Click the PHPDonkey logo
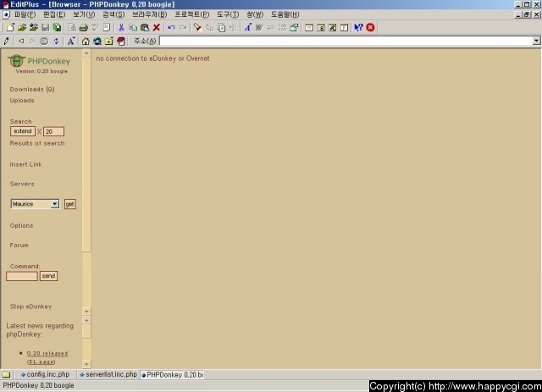542x392 pixels. [x=38, y=61]
